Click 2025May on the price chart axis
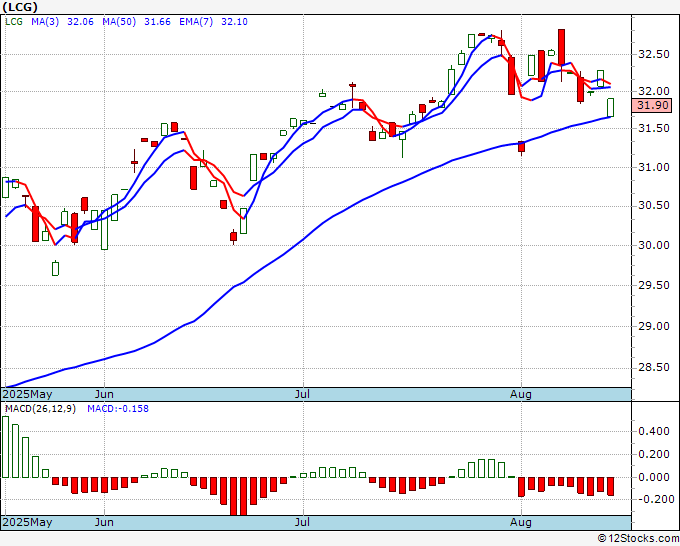The image size is (680, 546). 28,394
